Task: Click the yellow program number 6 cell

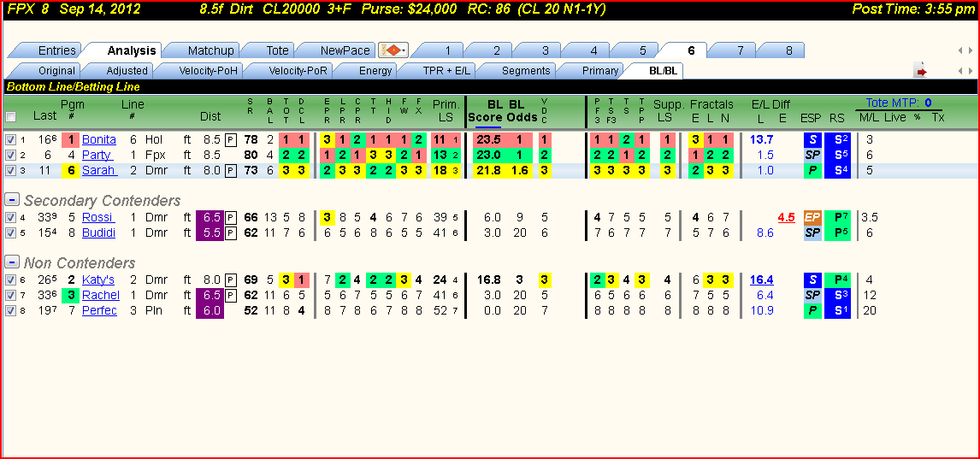Action: point(71,170)
